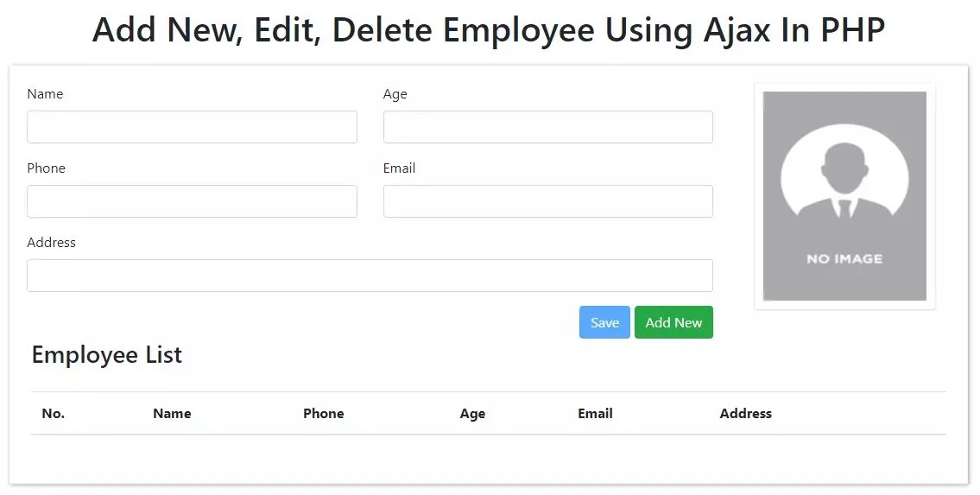
Task: Click the Name column header in table
Action: tap(172, 413)
